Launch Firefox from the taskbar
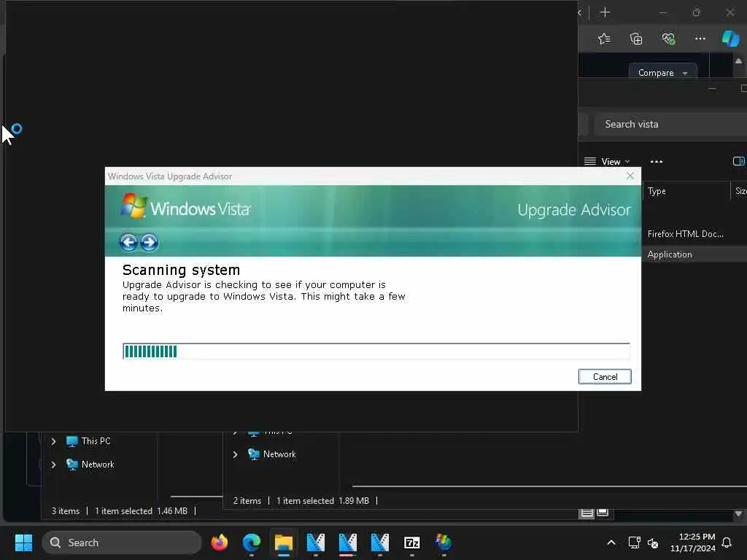Image resolution: width=747 pixels, height=560 pixels. coord(219,542)
